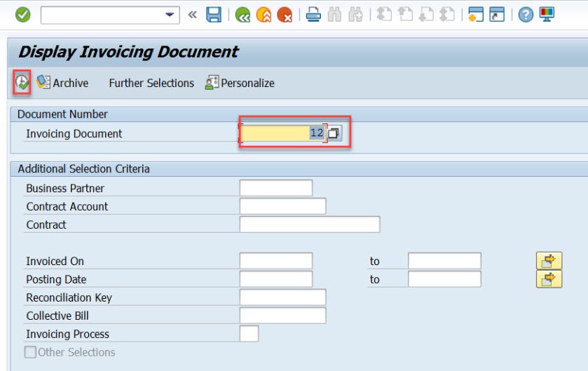
Task: Open the command field dropdown arrow
Action: [170, 15]
